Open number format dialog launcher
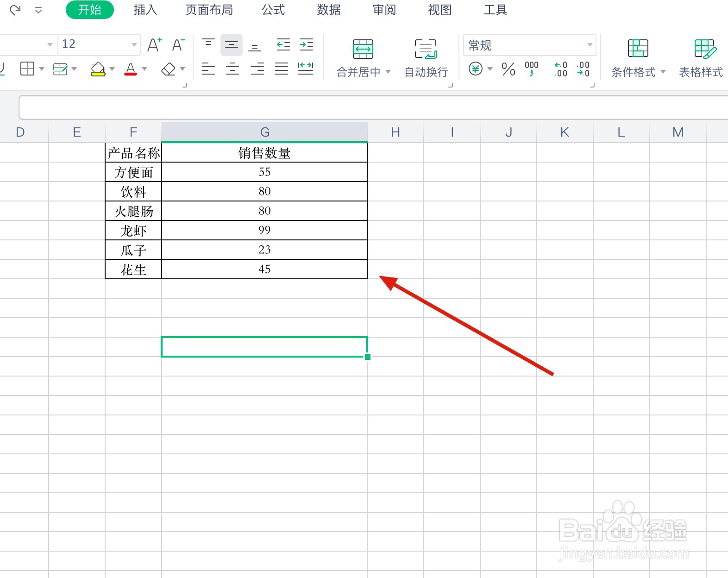Image resolution: width=728 pixels, height=578 pixels. point(592,85)
